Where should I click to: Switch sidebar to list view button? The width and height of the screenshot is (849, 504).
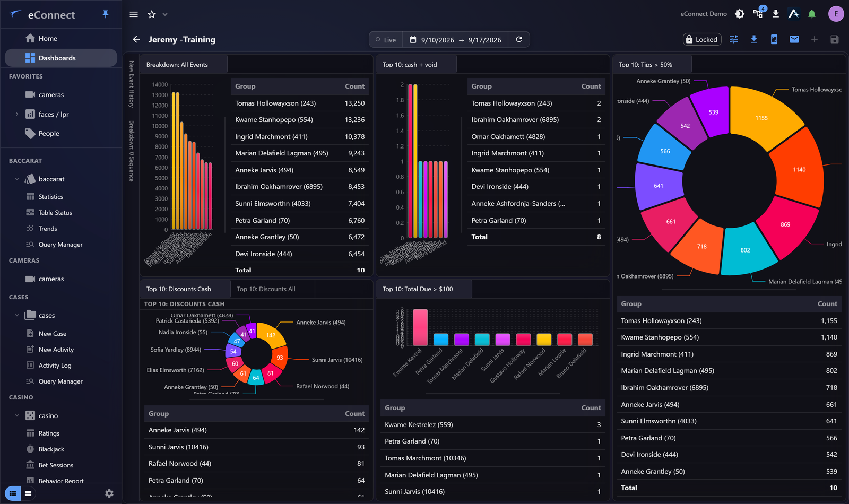click(13, 493)
